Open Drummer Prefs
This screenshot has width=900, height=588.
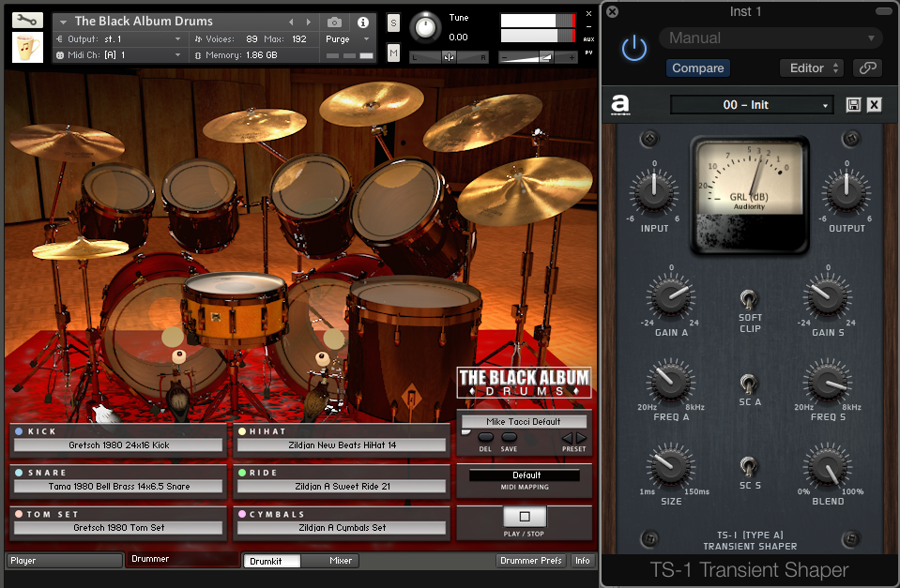[531, 561]
